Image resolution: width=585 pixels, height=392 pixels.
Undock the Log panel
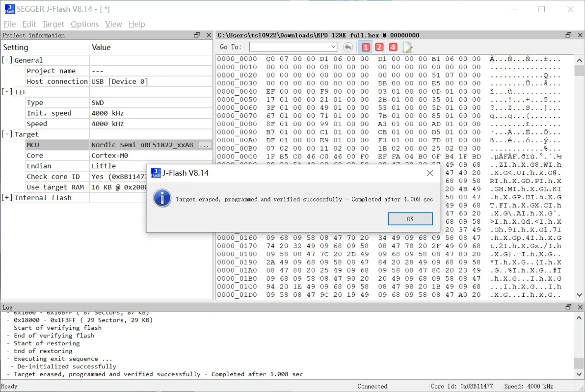pos(568,307)
